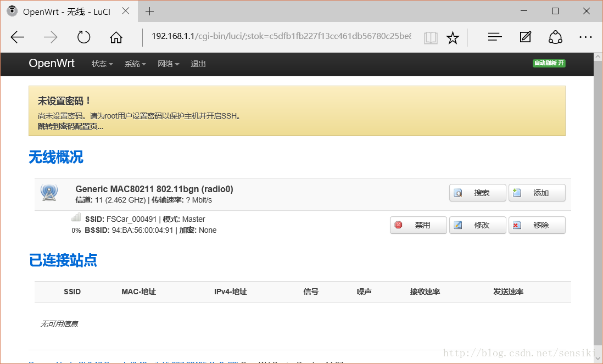Viewport: 603px width, 364px height.
Task: Click the scrollbar up arrow
Action: tap(598, 57)
